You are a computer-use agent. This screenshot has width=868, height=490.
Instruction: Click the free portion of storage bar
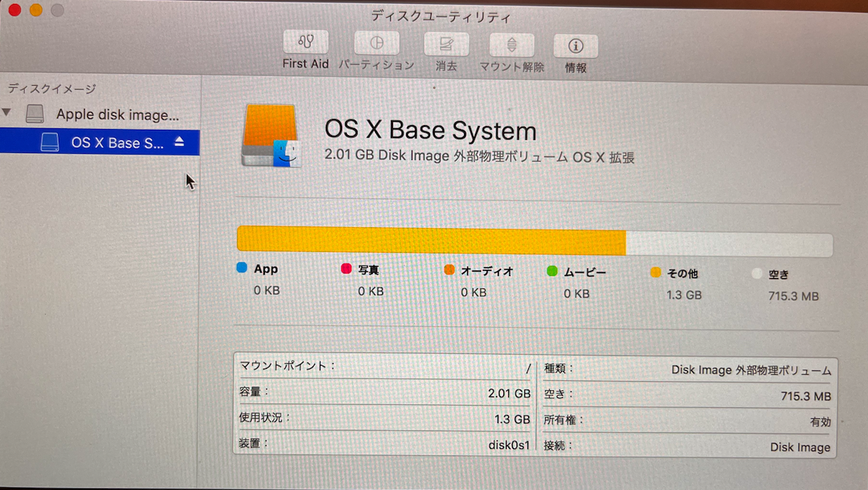tap(729, 244)
